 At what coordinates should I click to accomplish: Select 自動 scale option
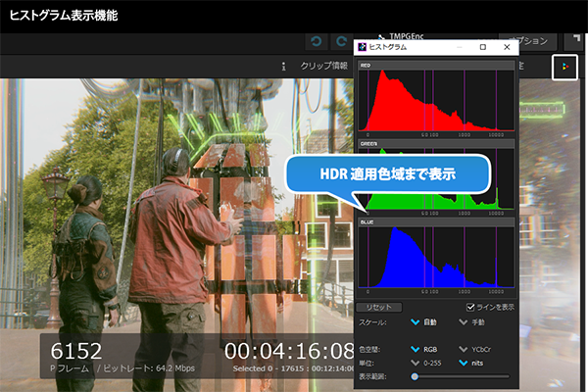click(423, 322)
